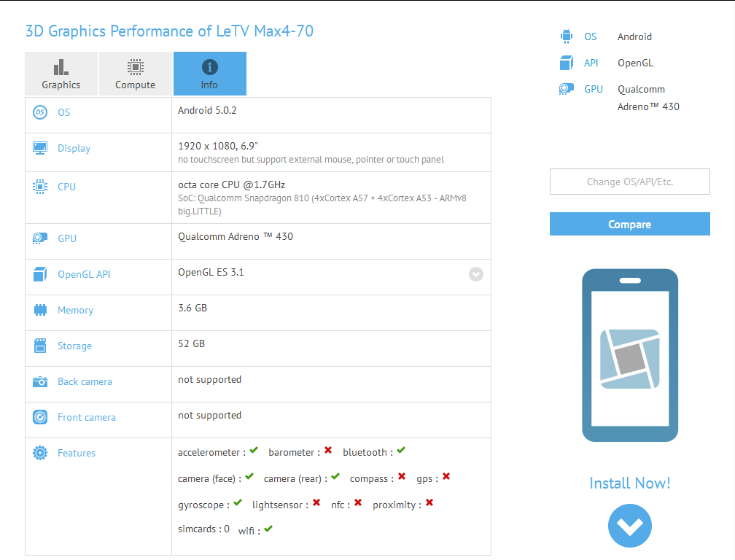This screenshot has height=560, width=735.
Task: Click the barometer red cross
Action: [x=328, y=451]
